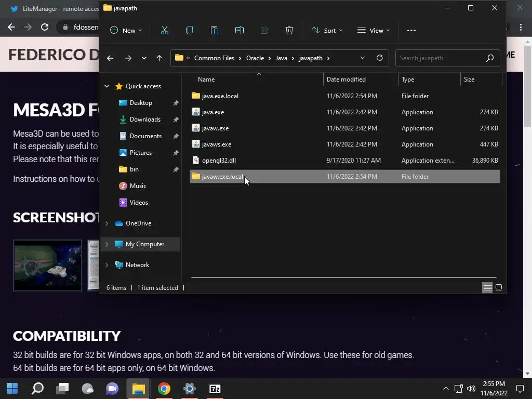Expand the OneDrive tree node

point(107,223)
